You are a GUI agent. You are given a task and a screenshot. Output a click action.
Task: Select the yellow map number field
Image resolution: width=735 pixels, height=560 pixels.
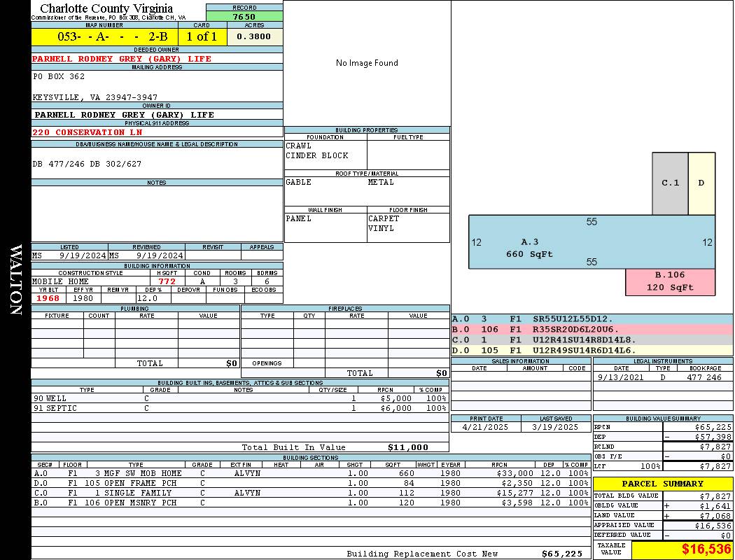104,37
